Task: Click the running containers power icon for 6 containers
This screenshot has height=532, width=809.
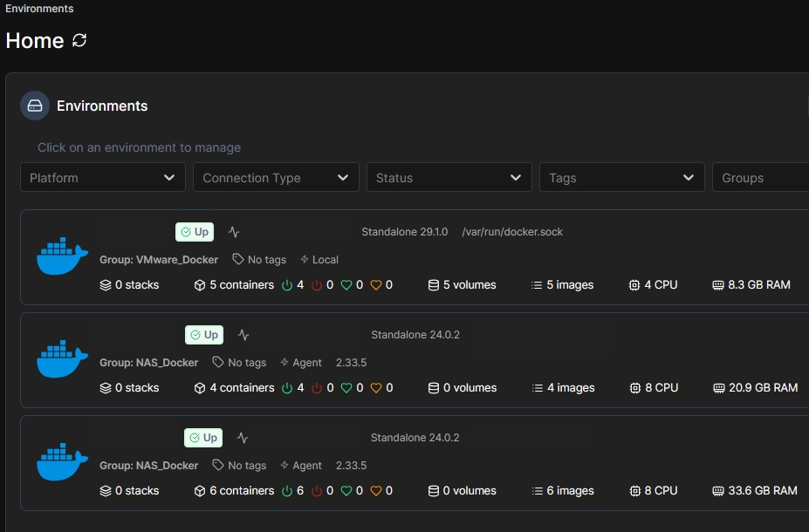Action: pos(287,491)
